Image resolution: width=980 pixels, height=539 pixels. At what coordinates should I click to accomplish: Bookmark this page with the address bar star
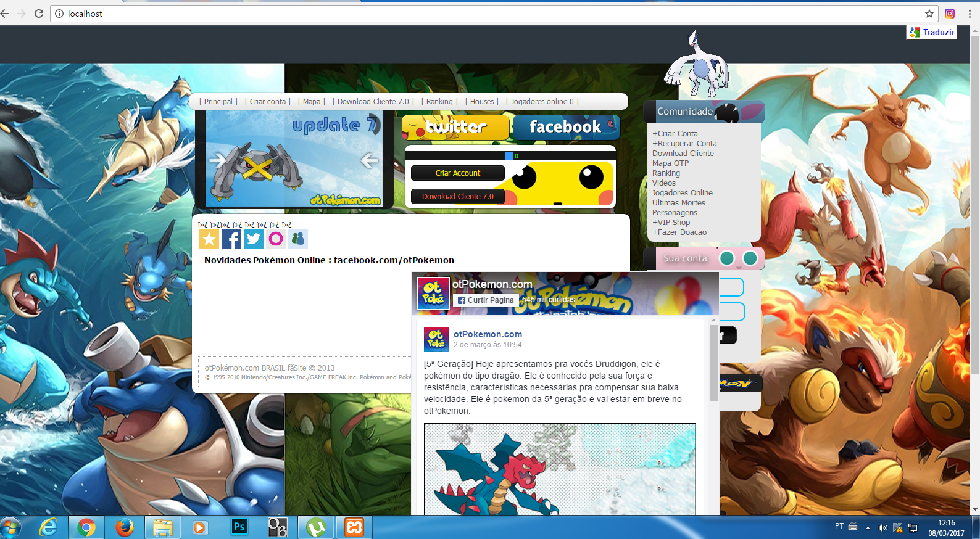(x=929, y=14)
